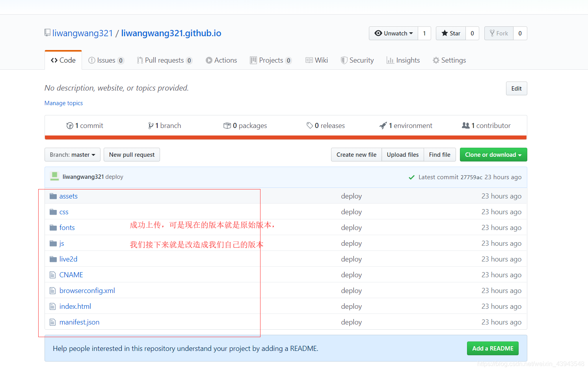Open the Projects tab
This screenshot has width=588, height=371.
(271, 60)
